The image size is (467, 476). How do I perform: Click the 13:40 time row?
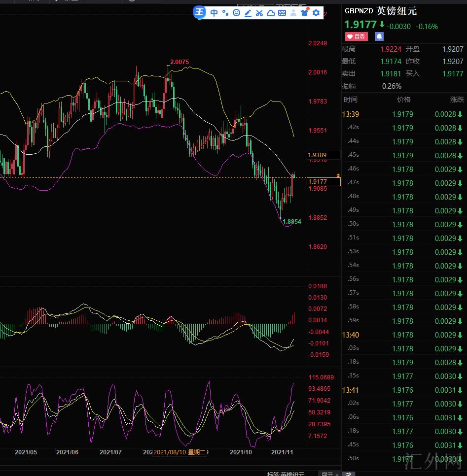point(351,335)
